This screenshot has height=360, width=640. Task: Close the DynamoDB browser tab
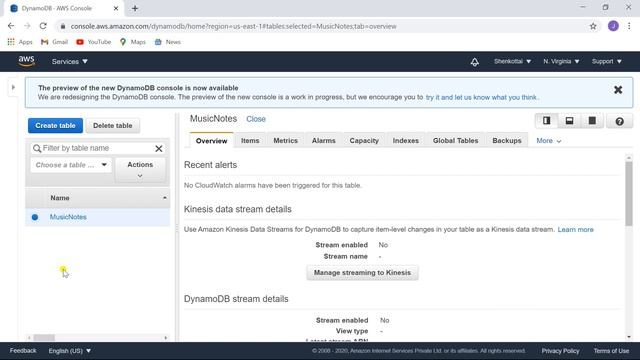point(116,8)
